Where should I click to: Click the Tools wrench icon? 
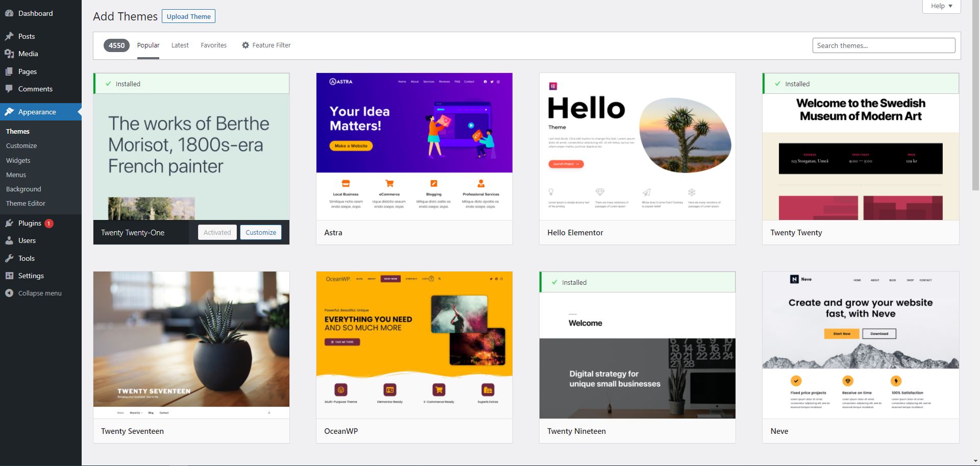[x=9, y=258]
